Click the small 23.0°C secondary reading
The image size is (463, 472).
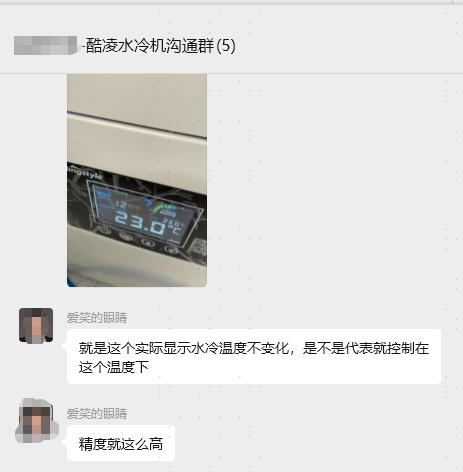click(x=174, y=222)
